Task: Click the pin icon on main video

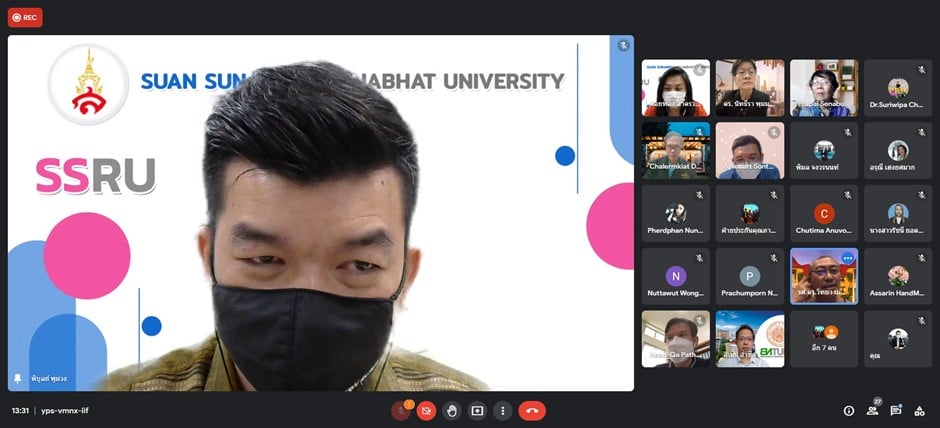Action: pos(18,379)
